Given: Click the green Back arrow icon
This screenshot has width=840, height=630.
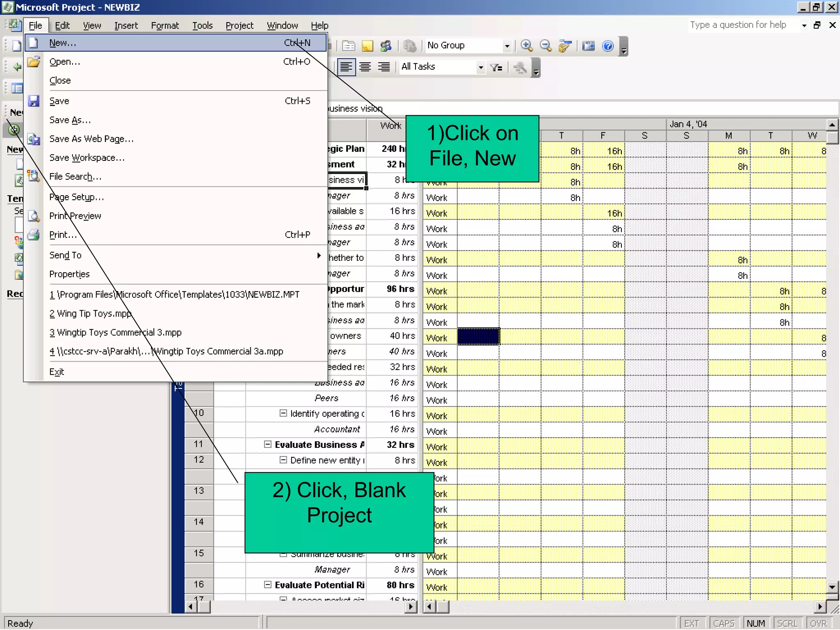Looking at the screenshot, I should [17, 67].
